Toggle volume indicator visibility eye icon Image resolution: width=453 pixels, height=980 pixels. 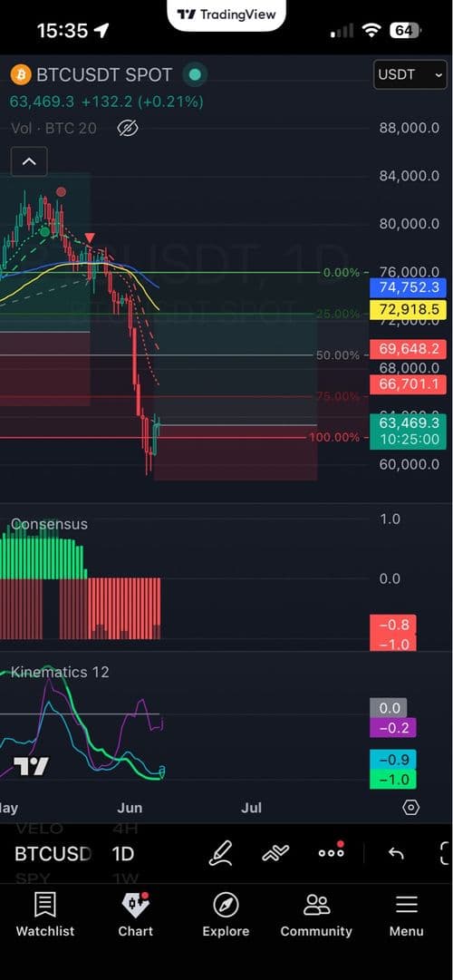click(128, 129)
